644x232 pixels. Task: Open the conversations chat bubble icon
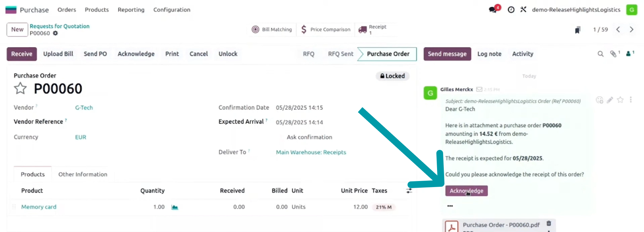[x=493, y=9]
